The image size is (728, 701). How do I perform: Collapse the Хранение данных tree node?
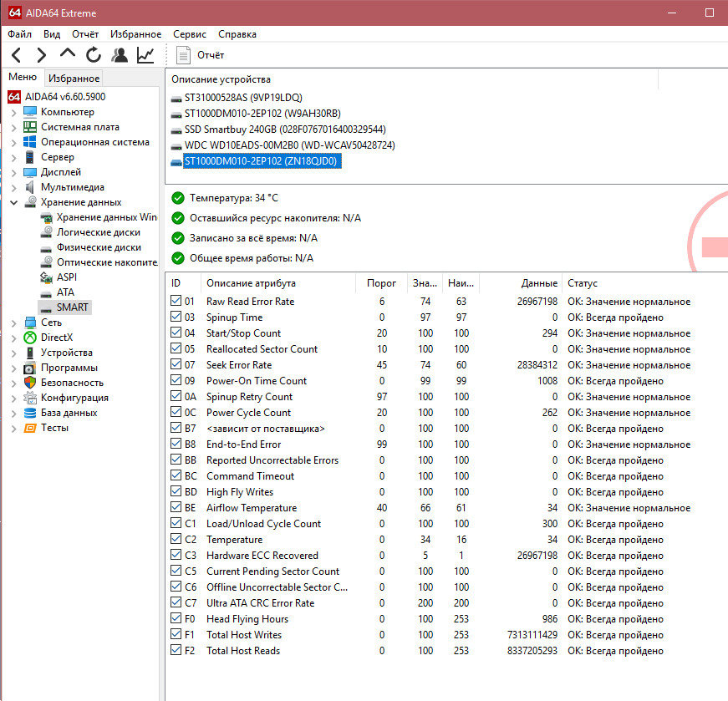coord(14,202)
